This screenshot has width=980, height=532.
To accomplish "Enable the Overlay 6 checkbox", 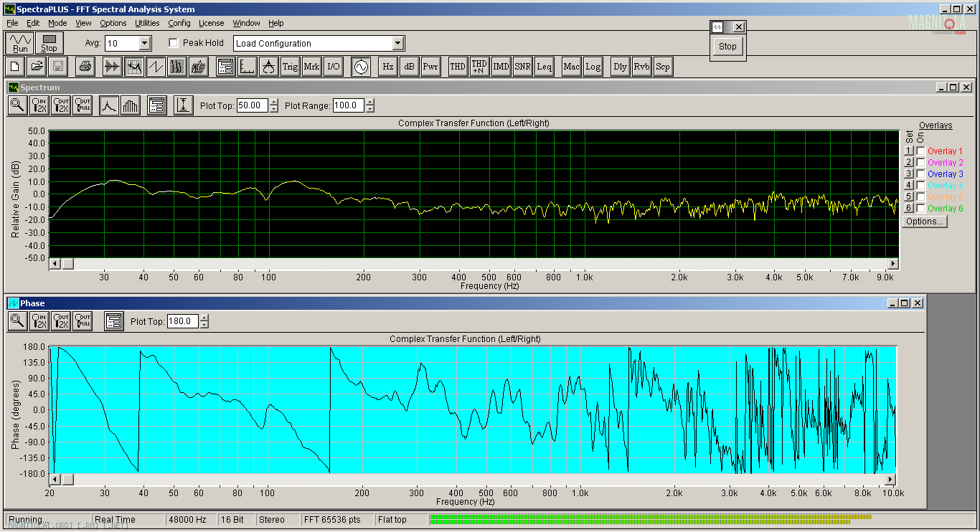I will click(x=921, y=208).
